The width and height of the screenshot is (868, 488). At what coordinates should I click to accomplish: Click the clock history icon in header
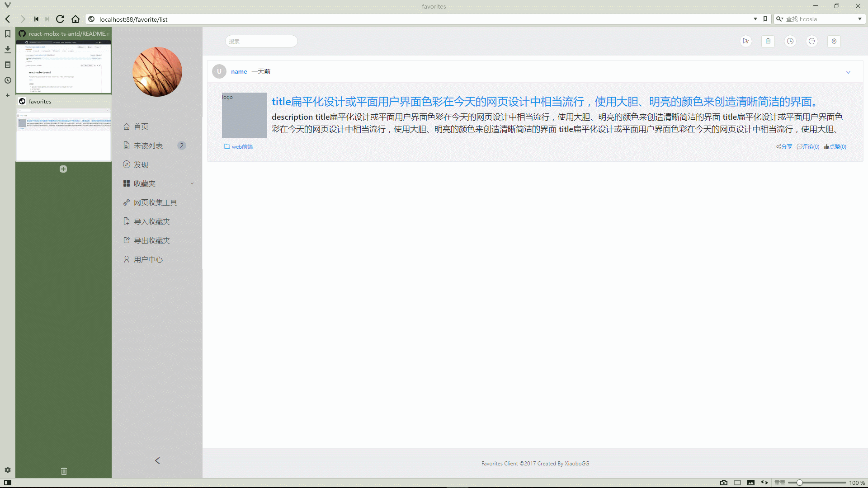tap(790, 41)
